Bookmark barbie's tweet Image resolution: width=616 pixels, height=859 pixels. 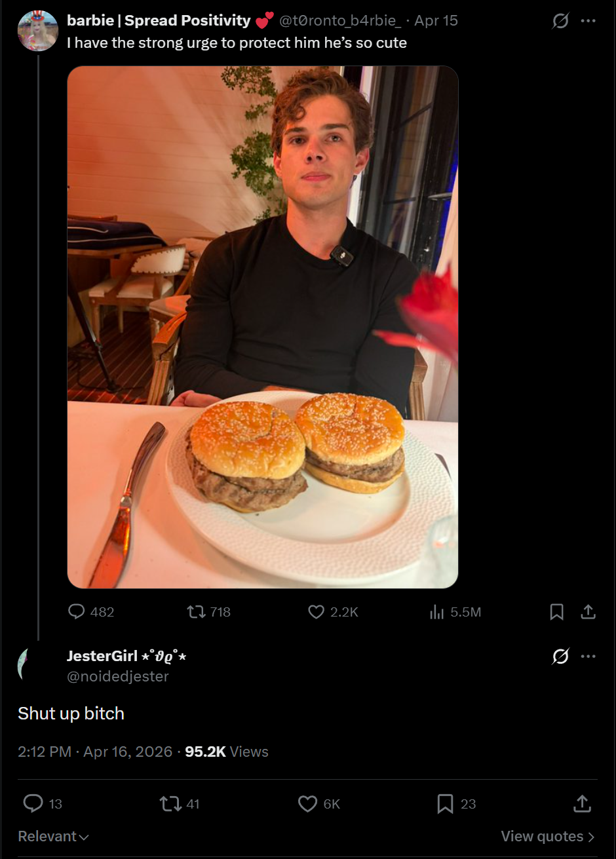[556, 612]
